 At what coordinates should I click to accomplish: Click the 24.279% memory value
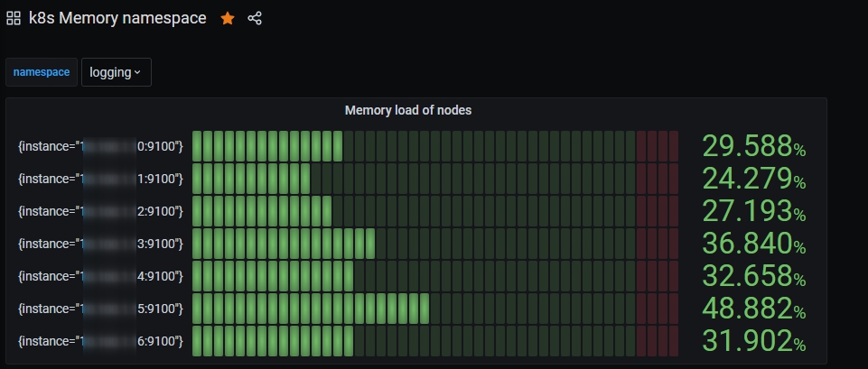753,179
